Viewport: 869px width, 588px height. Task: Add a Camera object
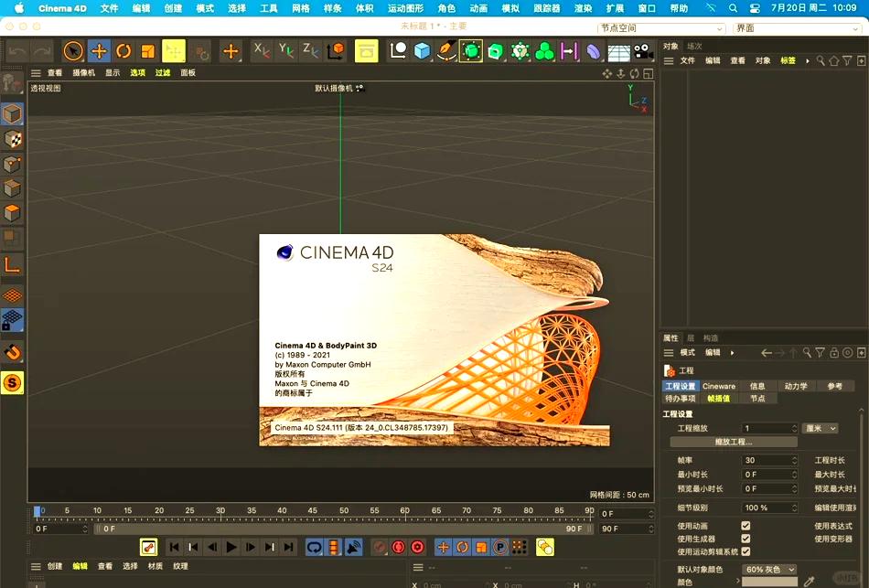pos(643,51)
